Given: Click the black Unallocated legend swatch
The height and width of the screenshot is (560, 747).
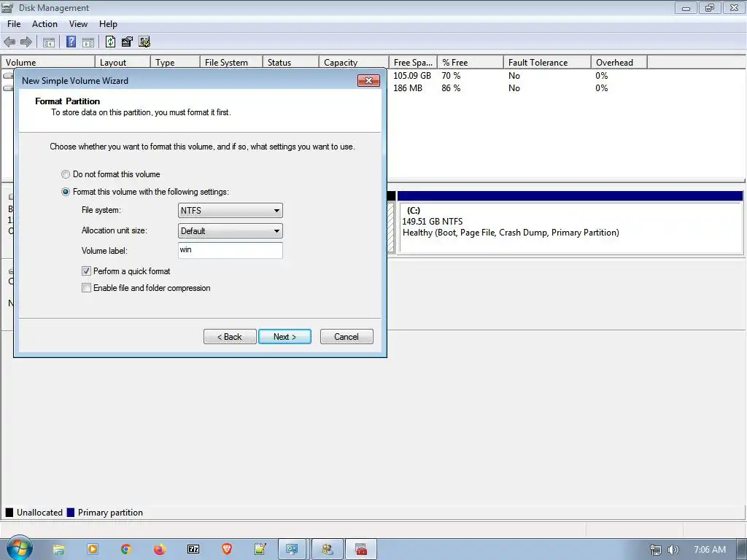Looking at the screenshot, I should tap(9, 513).
